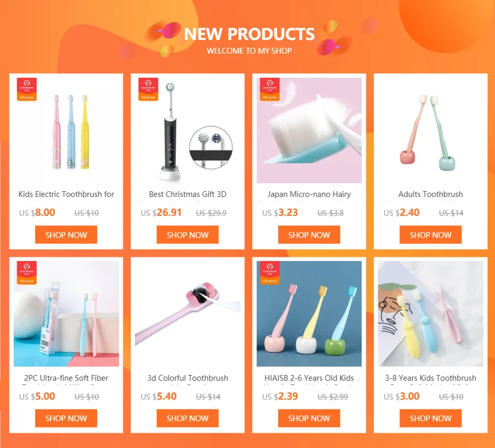Click Shop Now under the Adults Toothbrush
495x448 pixels.
[x=430, y=235]
